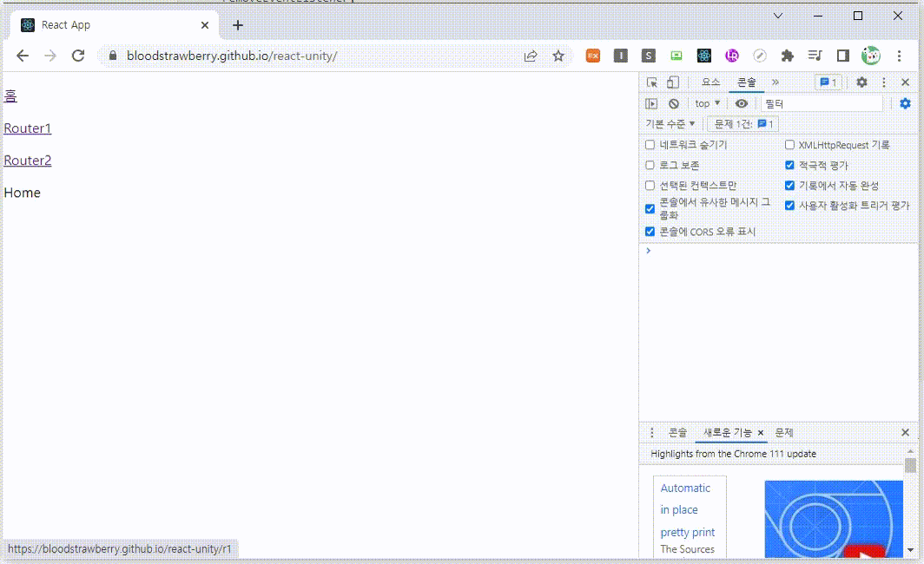Bookmark this page with the star
The image size is (924, 564).
(x=558, y=56)
